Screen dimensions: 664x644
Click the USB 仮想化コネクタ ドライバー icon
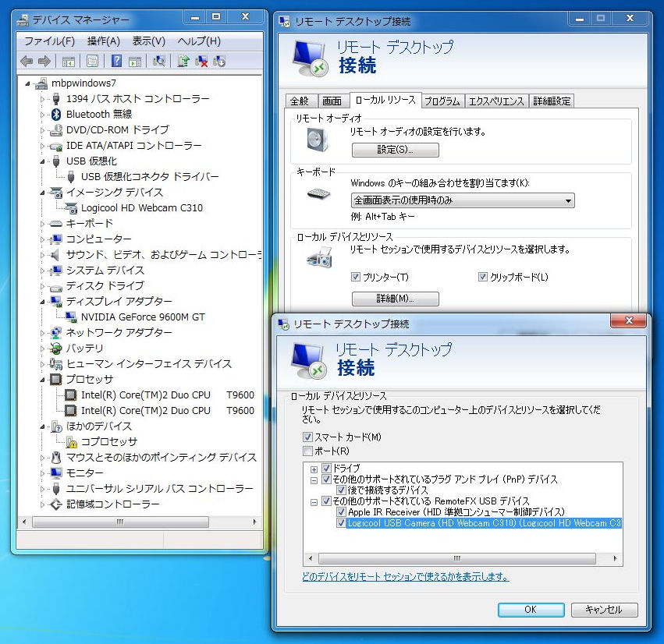pyautogui.click(x=71, y=176)
